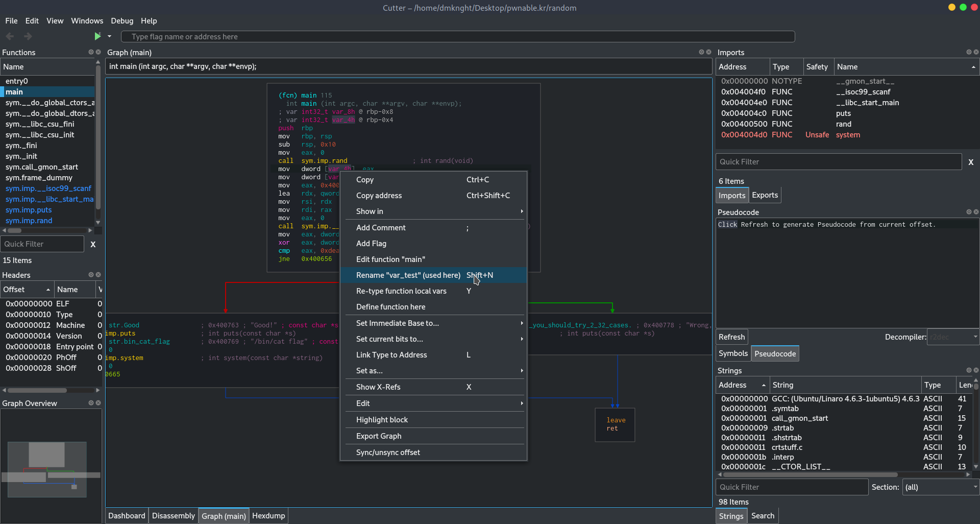Screen dimensions: 980x524
Task: Select the rand import row
Action: (x=847, y=124)
